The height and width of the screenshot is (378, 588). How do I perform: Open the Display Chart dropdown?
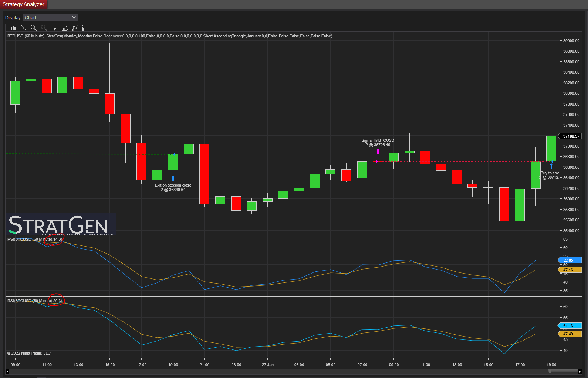(50, 17)
